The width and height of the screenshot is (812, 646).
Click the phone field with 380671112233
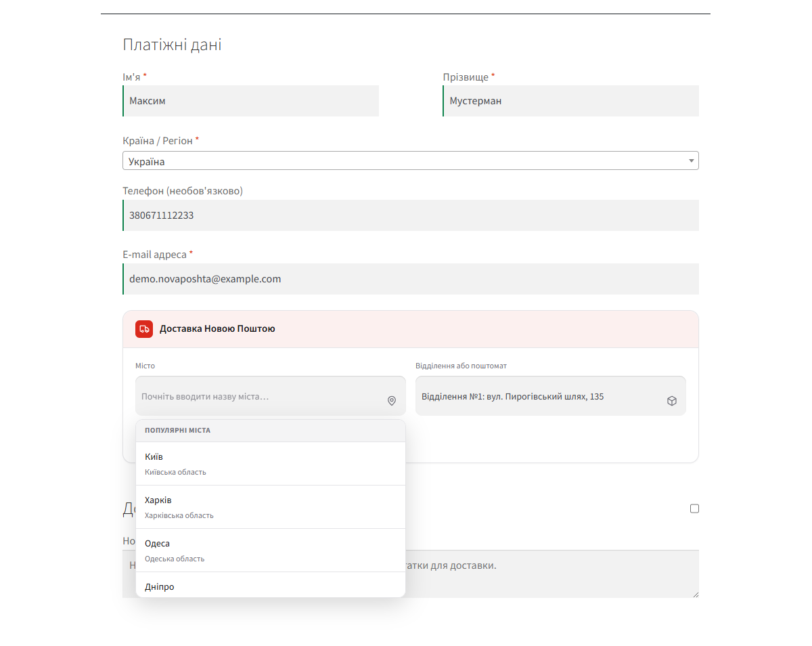411,215
